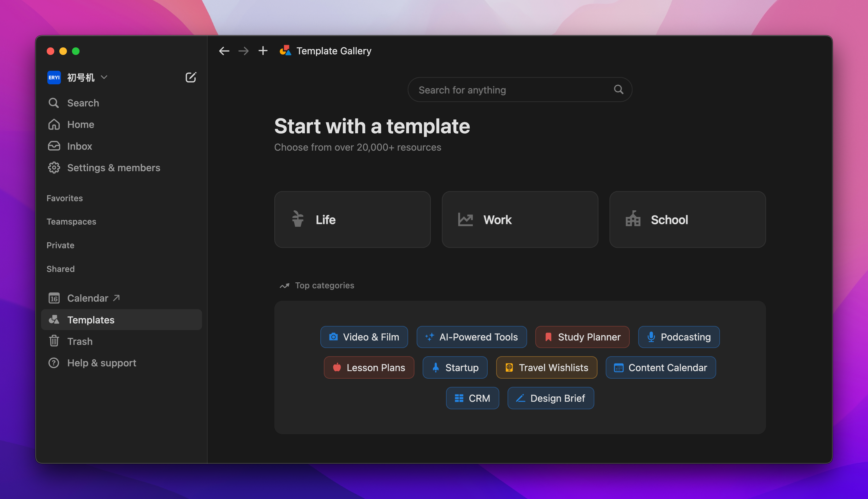The image size is (868, 499).
Task: Expand the Favorites section
Action: point(65,198)
